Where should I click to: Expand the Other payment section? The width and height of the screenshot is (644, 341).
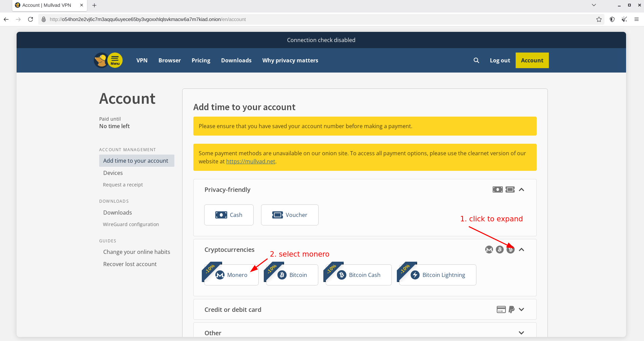pyautogui.click(x=521, y=333)
